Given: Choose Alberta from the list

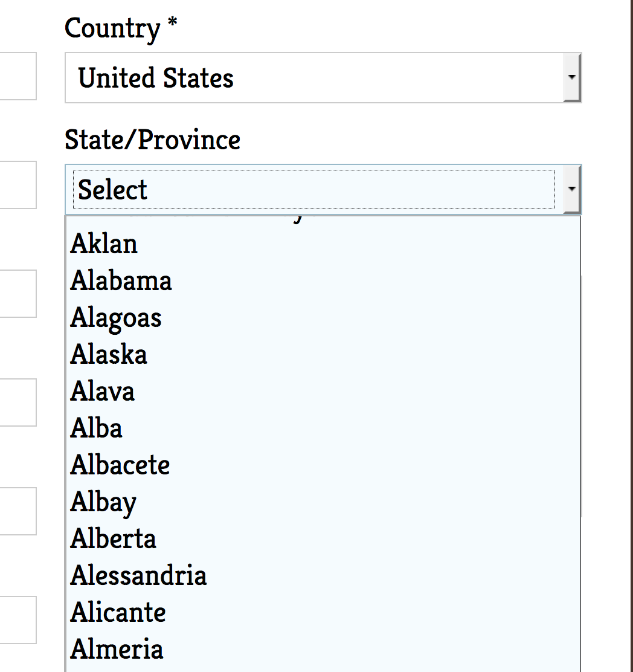Looking at the screenshot, I should [x=114, y=539].
